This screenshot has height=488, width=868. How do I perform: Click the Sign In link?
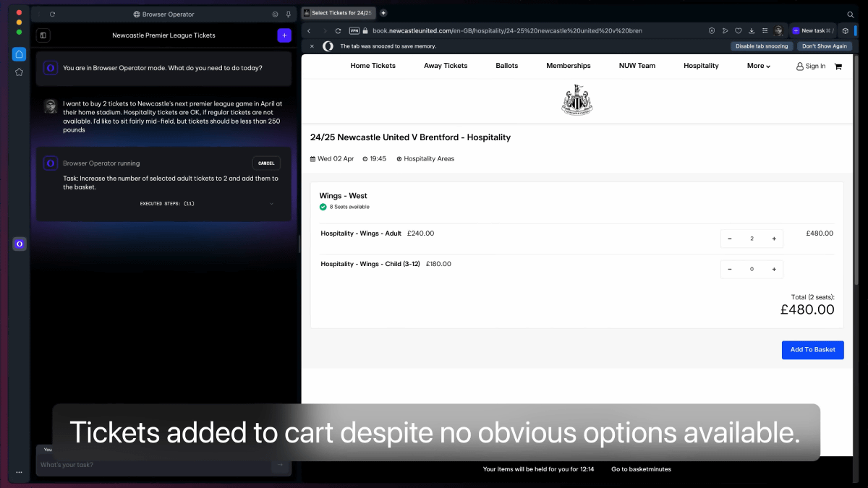point(811,66)
